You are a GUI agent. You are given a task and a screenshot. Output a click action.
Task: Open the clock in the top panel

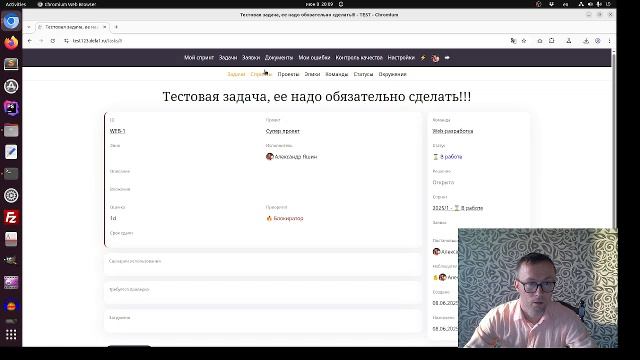[x=319, y=4]
